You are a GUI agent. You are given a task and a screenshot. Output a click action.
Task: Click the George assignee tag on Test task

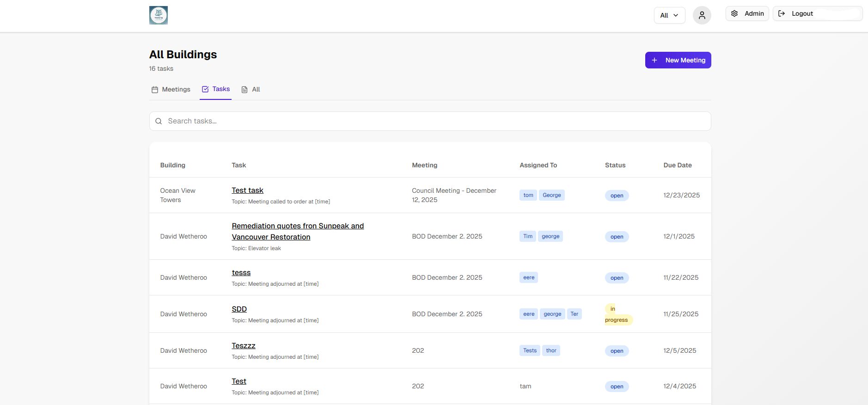551,195
